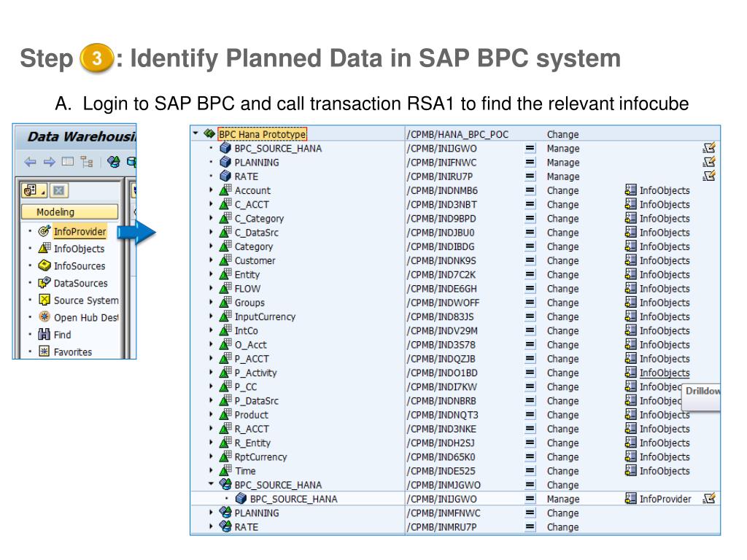Click the InfoSources yellow diamond icon

point(44,265)
